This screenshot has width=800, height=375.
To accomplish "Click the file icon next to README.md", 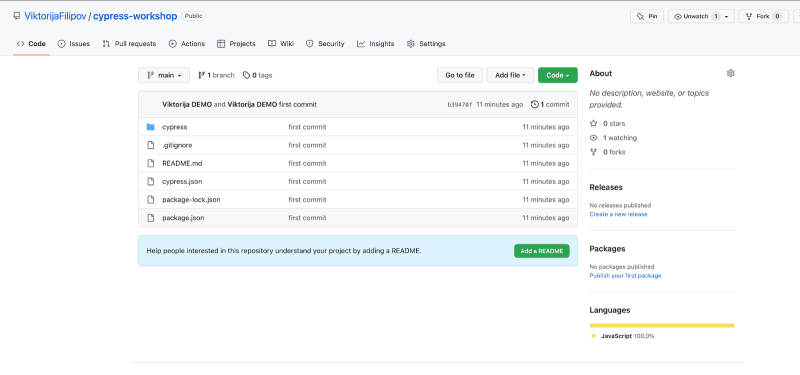I will coord(151,163).
